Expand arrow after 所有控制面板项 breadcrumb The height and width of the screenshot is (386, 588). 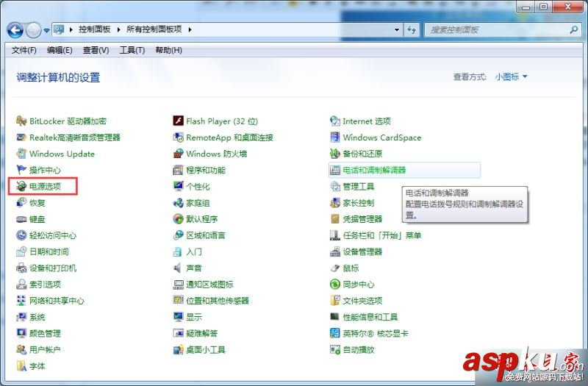pyautogui.click(x=190, y=29)
